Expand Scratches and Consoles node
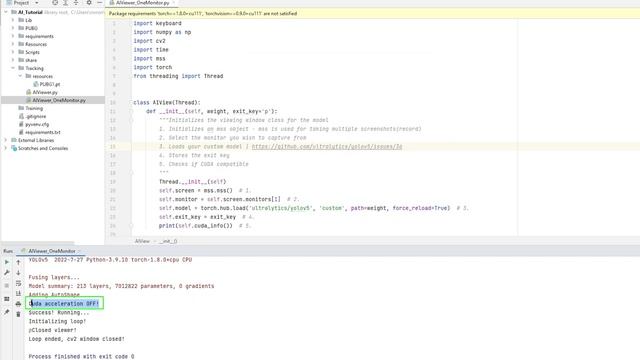This screenshot has width=640, height=360. click(x=6, y=148)
